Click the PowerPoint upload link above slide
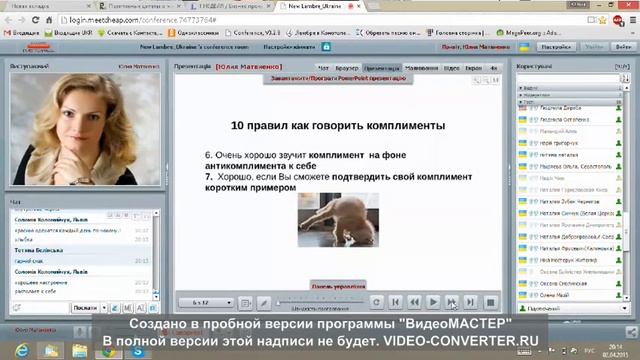640x360 pixels. click(x=338, y=78)
